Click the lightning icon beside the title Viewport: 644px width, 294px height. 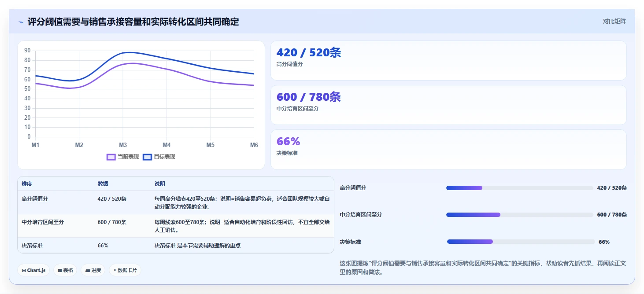(x=21, y=22)
